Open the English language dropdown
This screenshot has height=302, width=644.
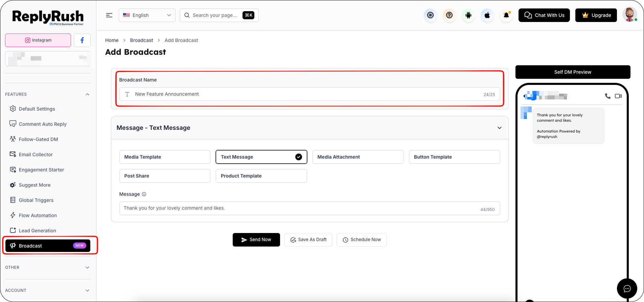[x=147, y=15]
